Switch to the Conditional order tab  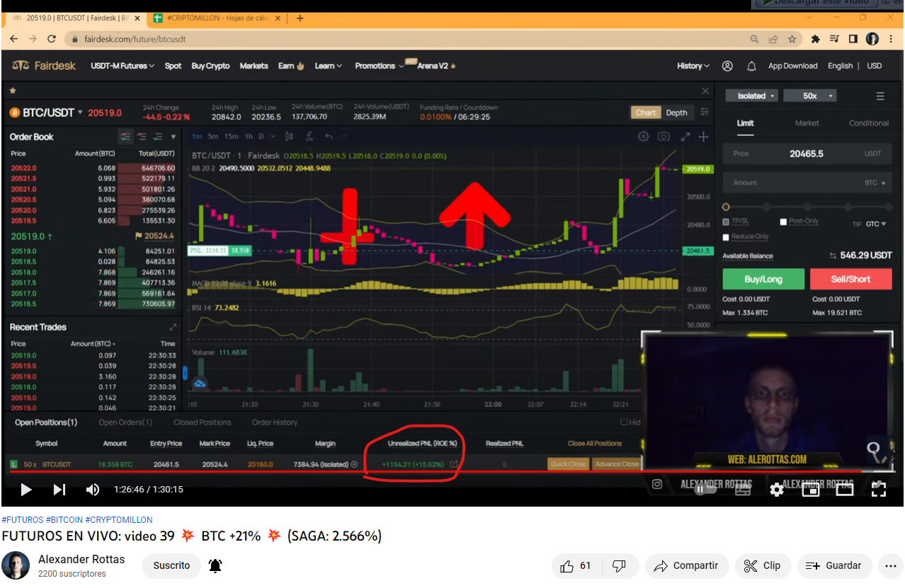coord(869,123)
